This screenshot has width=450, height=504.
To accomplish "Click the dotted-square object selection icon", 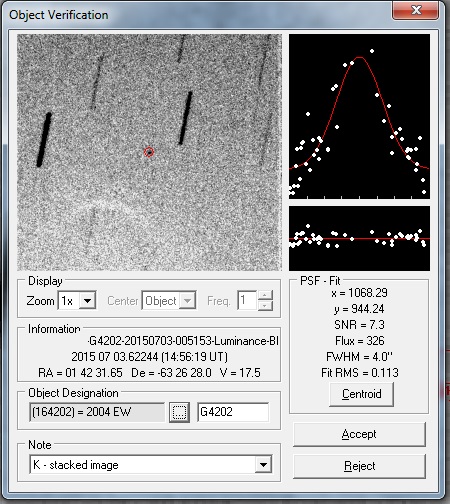I will click(179, 412).
